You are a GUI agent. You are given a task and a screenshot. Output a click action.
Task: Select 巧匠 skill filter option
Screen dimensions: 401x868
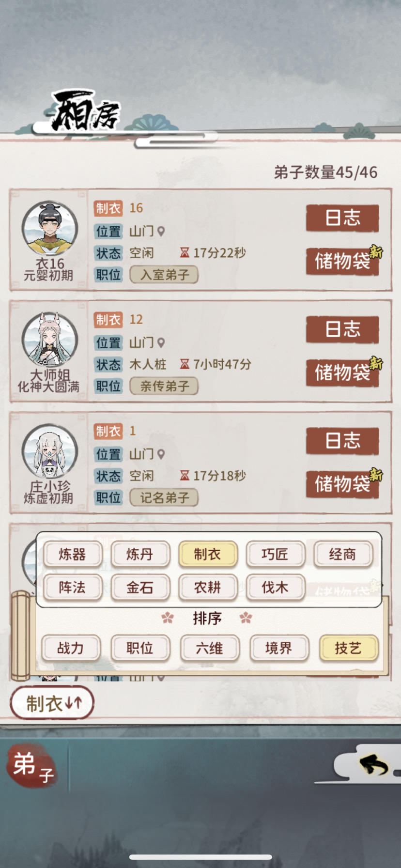[275, 555]
